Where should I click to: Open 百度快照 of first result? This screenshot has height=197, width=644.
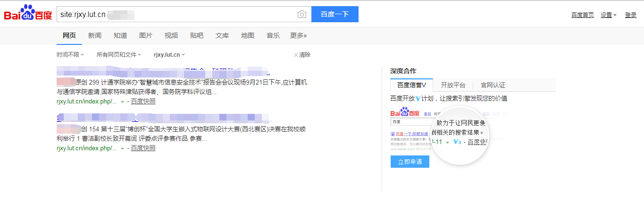(143, 101)
